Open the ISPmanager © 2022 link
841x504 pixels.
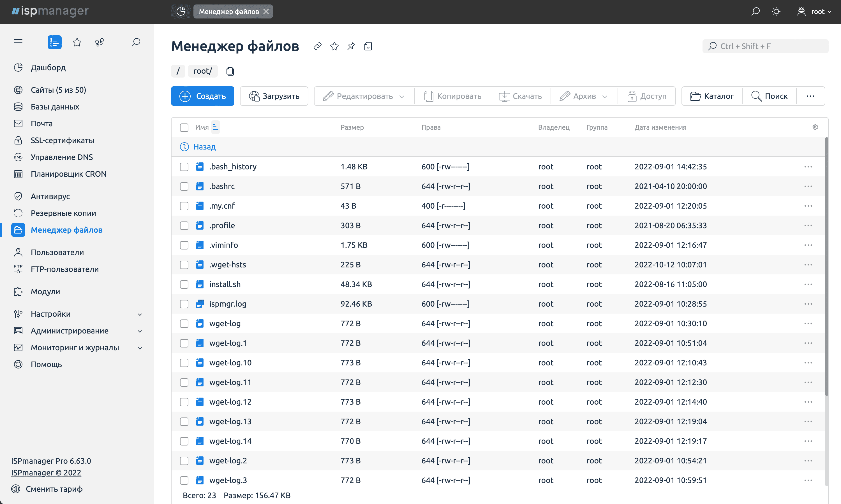pos(46,472)
